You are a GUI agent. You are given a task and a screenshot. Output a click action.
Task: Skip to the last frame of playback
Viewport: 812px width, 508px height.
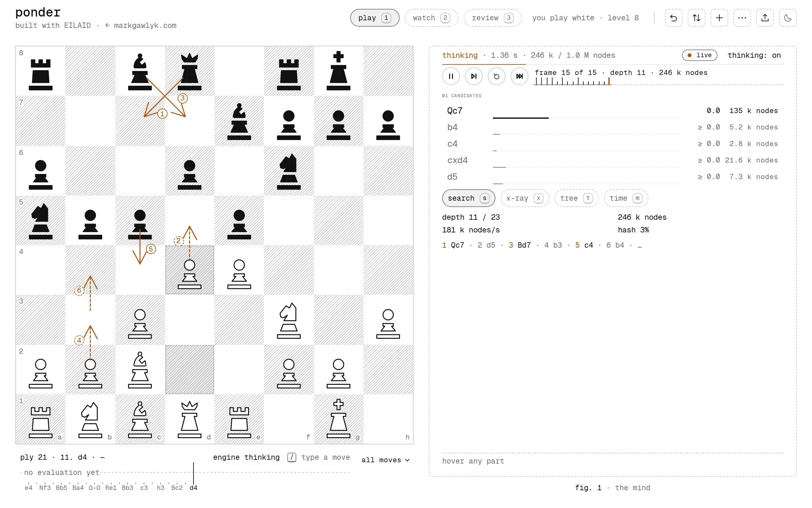520,76
